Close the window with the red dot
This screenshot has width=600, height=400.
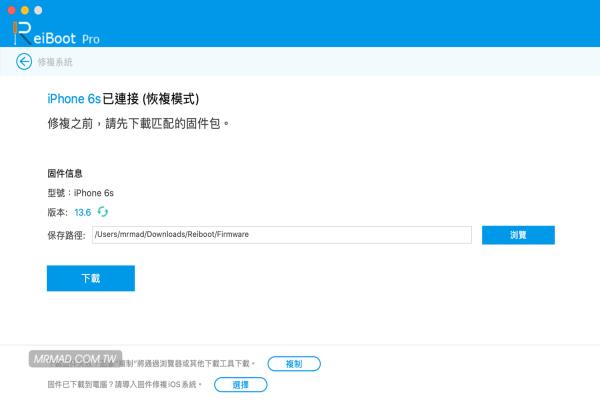pyautogui.click(x=11, y=10)
